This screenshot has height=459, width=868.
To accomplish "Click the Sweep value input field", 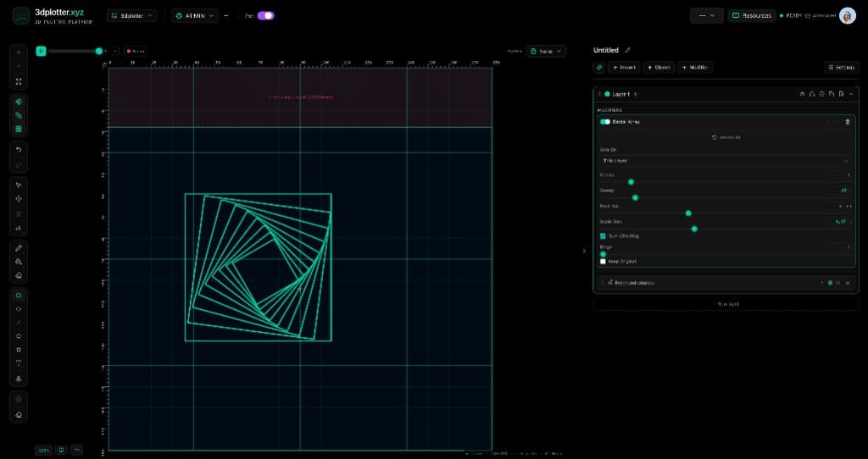I will [x=839, y=191].
